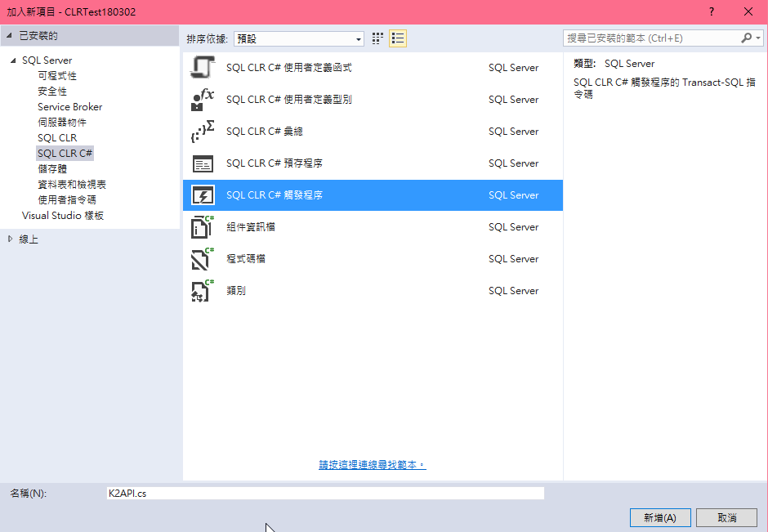This screenshot has width=768, height=532.
Task: Select Service Broker category
Action: point(70,107)
